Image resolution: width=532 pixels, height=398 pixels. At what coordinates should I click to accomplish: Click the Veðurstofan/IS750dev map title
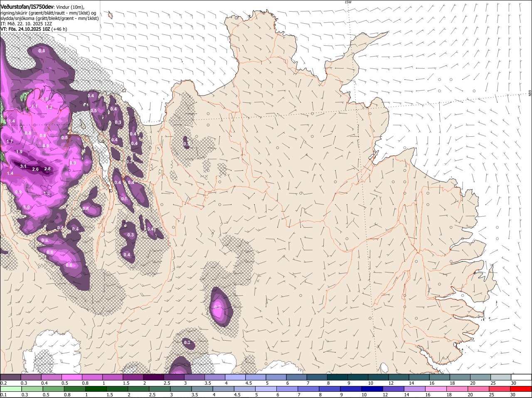click(27, 7)
